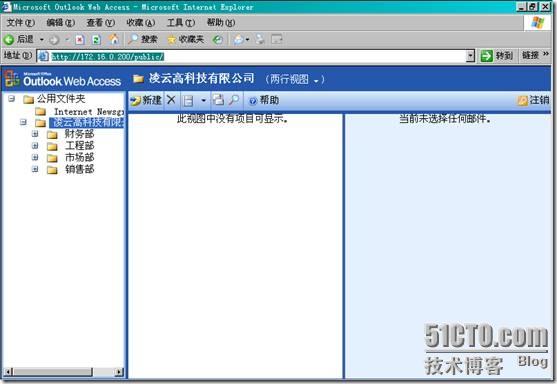Click the browser Forward arrow button
The width and height of the screenshot is (557, 384).
(x=54, y=40)
